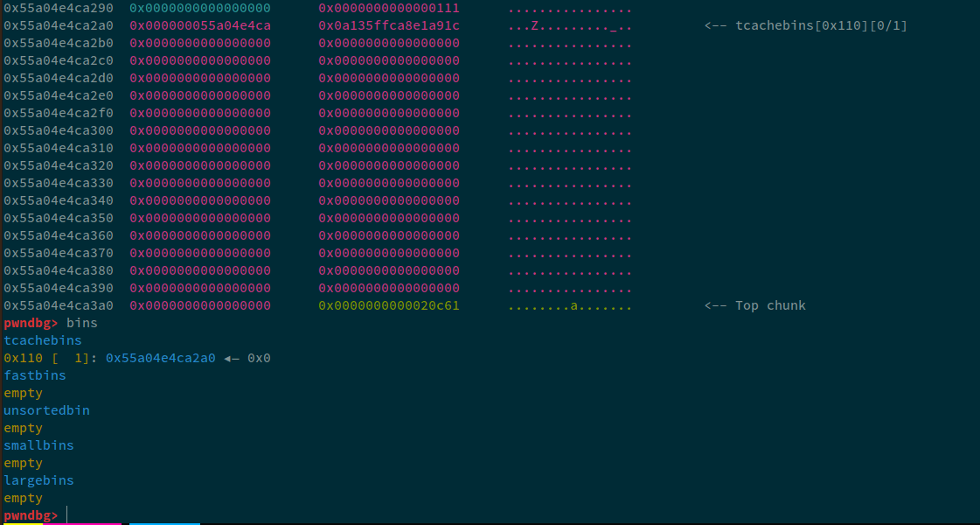The image size is (980, 525).
Task: Select the tcache key value 0x0a135ffca8e1a91c
Action: 389,26
